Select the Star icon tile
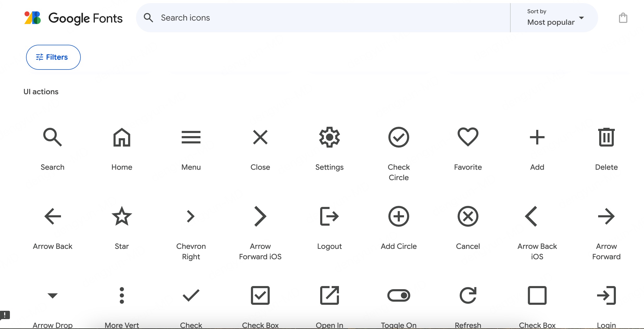644x329 pixels. [122, 216]
